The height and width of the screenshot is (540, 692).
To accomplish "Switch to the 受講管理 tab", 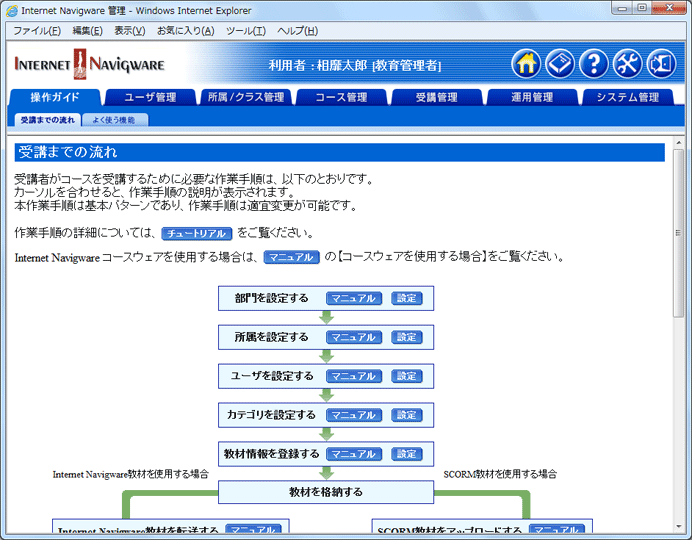I will (x=436, y=98).
